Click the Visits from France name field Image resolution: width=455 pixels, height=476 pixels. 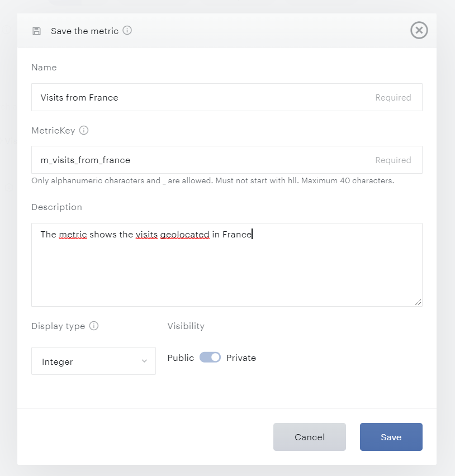click(x=201, y=97)
